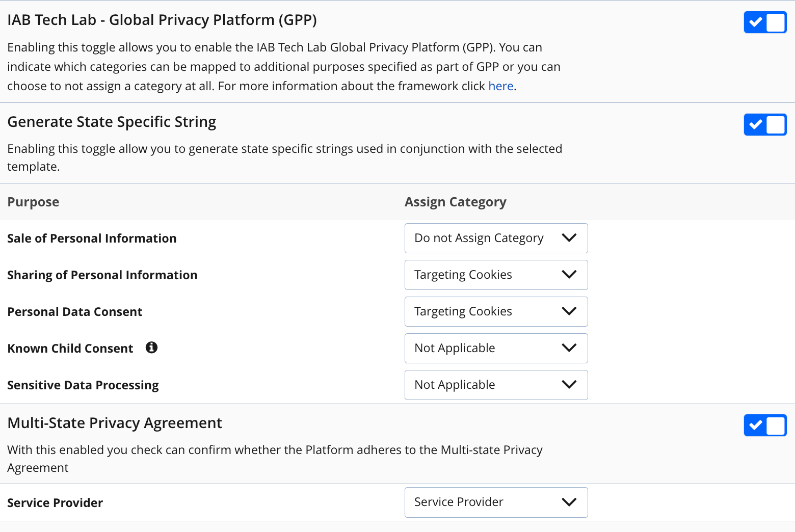Image resolution: width=795 pixels, height=532 pixels.
Task: Click the Service Provider row label
Action: pyautogui.click(x=55, y=503)
